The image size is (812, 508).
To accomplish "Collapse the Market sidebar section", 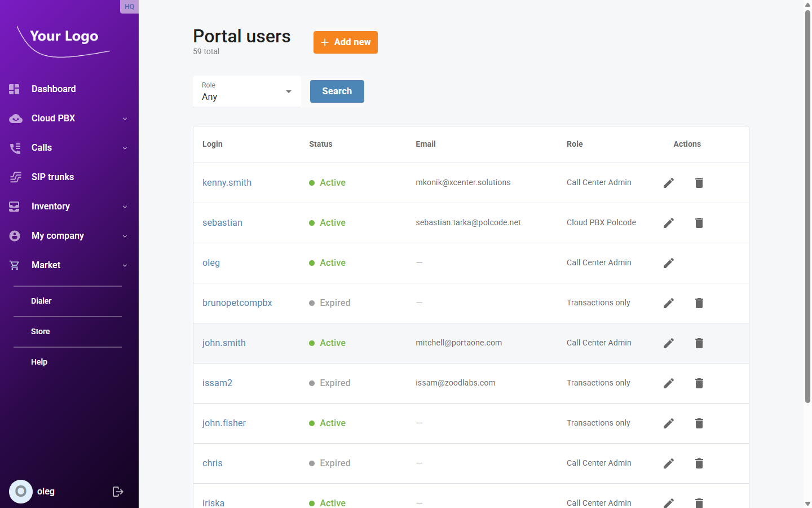I will 124,265.
